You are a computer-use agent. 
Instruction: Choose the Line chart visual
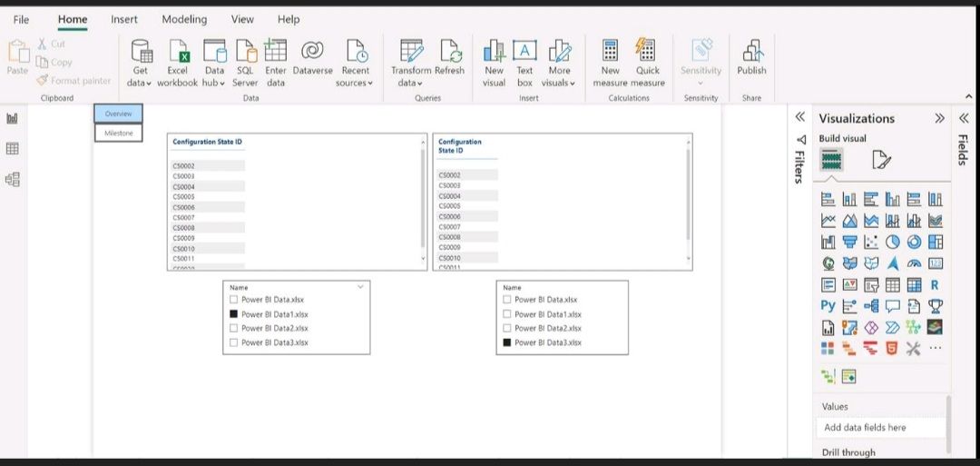(828, 220)
